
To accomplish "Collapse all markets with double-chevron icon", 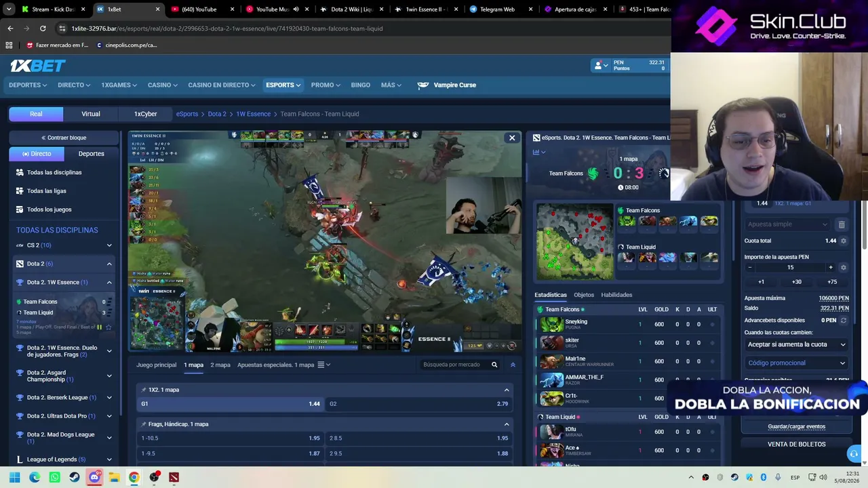I will point(513,365).
